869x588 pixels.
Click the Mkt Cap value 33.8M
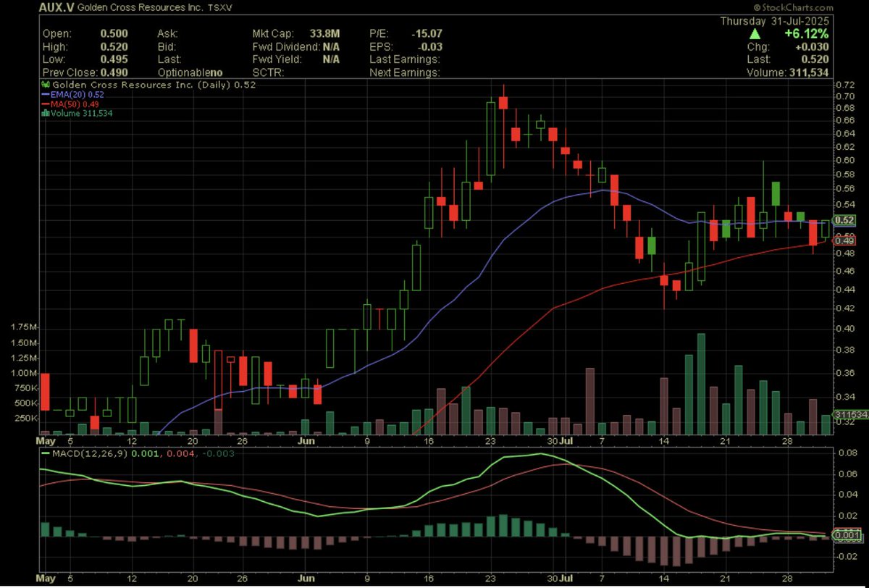324,34
